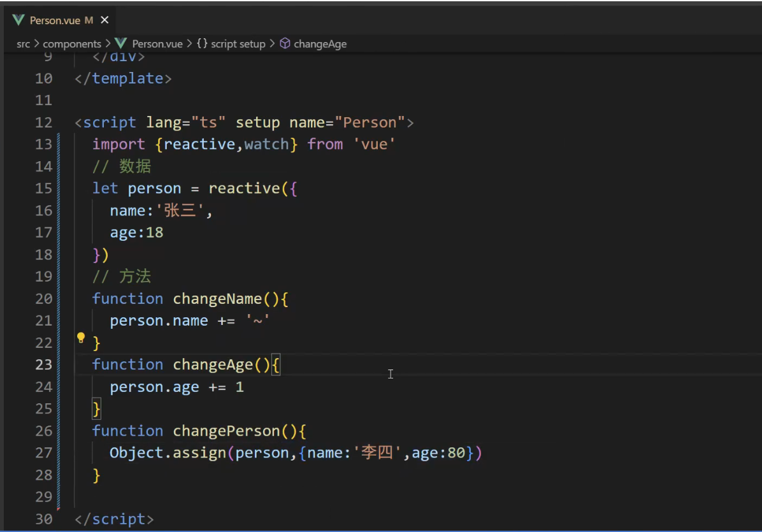
Task: Click the 'changeAge' function name in code
Action: pyautogui.click(x=213, y=365)
